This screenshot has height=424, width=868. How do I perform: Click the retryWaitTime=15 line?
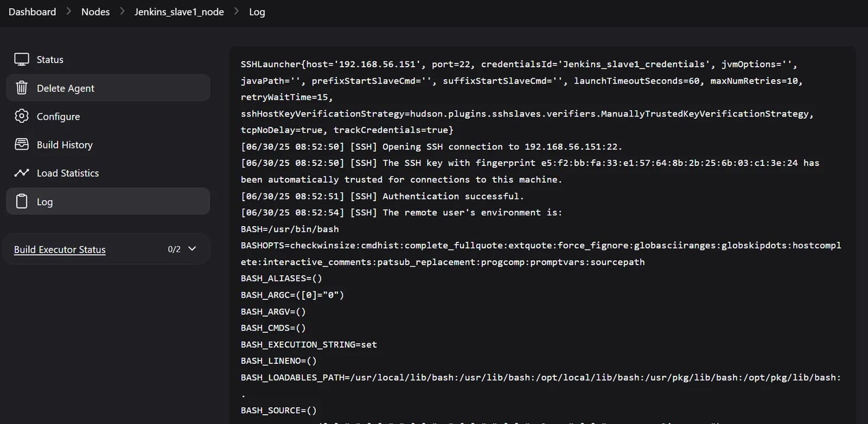click(287, 98)
